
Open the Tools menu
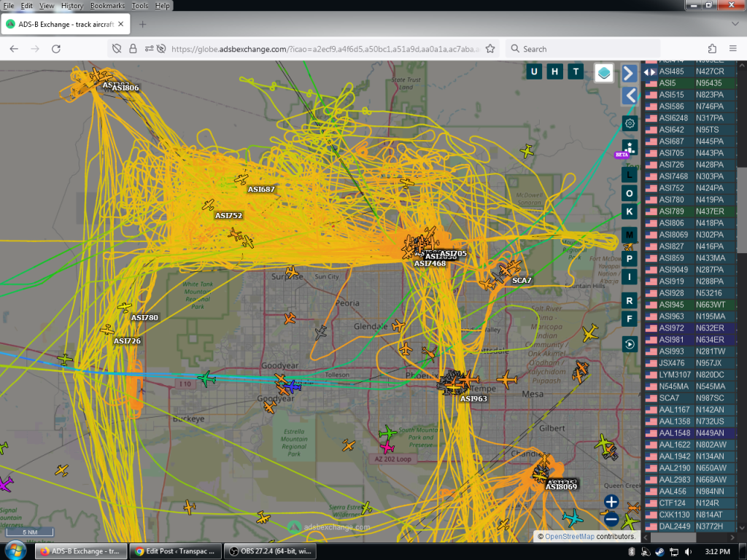(x=139, y=6)
